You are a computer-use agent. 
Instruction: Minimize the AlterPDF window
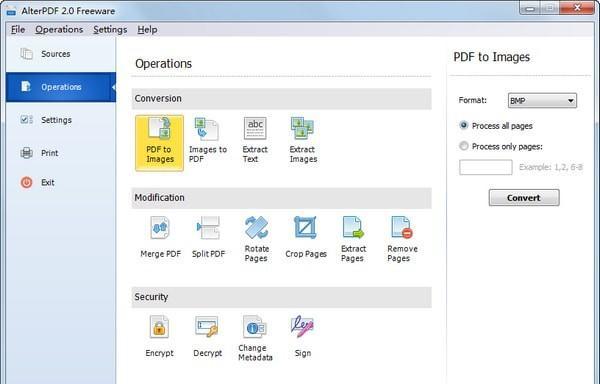(530, 8)
